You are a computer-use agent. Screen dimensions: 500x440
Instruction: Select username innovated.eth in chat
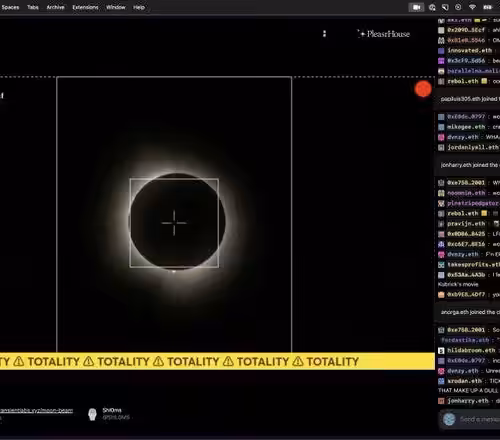point(469,51)
